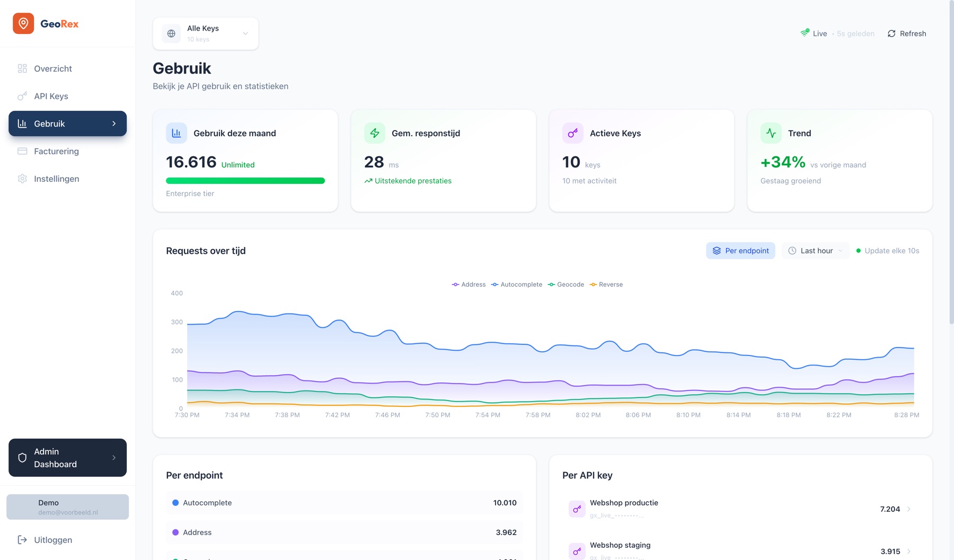The image size is (954, 560).
Task: Open the Last hour time range dropdown
Action: (x=816, y=251)
